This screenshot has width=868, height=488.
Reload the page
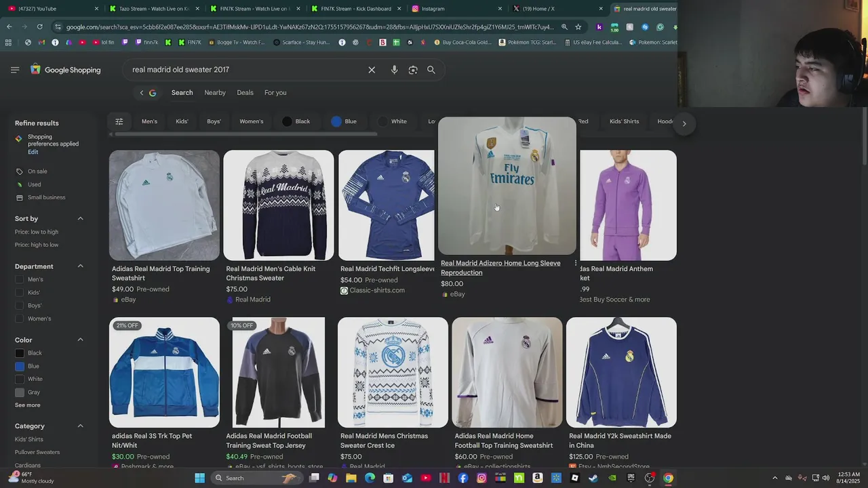point(39,26)
